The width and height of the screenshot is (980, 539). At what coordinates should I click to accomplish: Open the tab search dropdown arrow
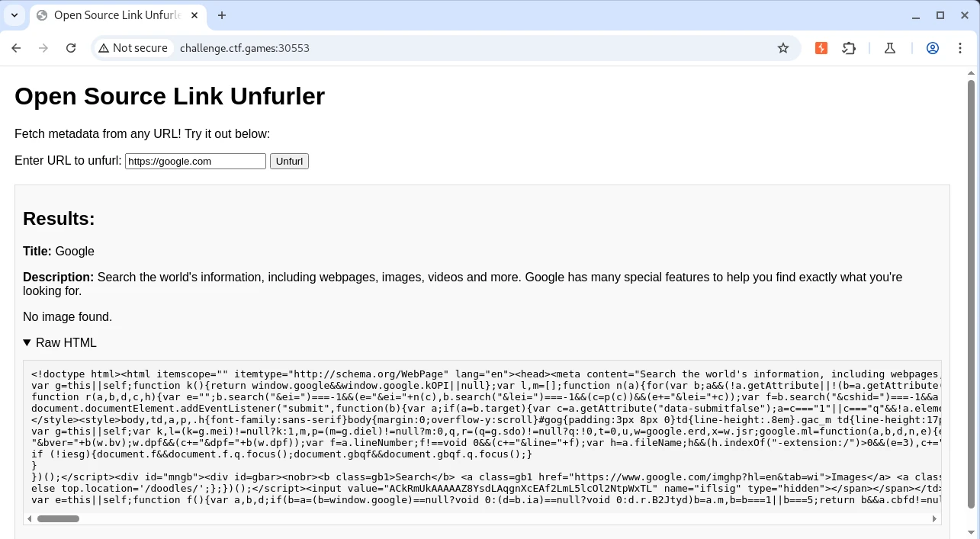coord(14,15)
